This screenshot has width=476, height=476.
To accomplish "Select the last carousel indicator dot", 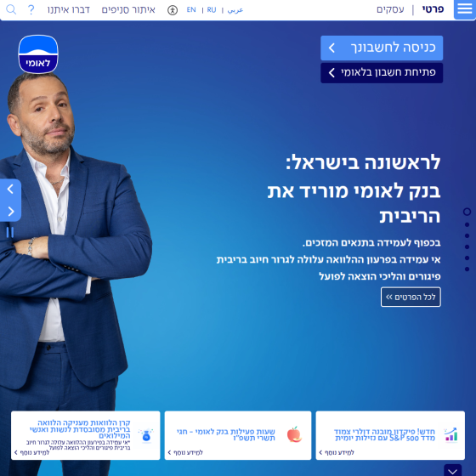I will coord(467,269).
